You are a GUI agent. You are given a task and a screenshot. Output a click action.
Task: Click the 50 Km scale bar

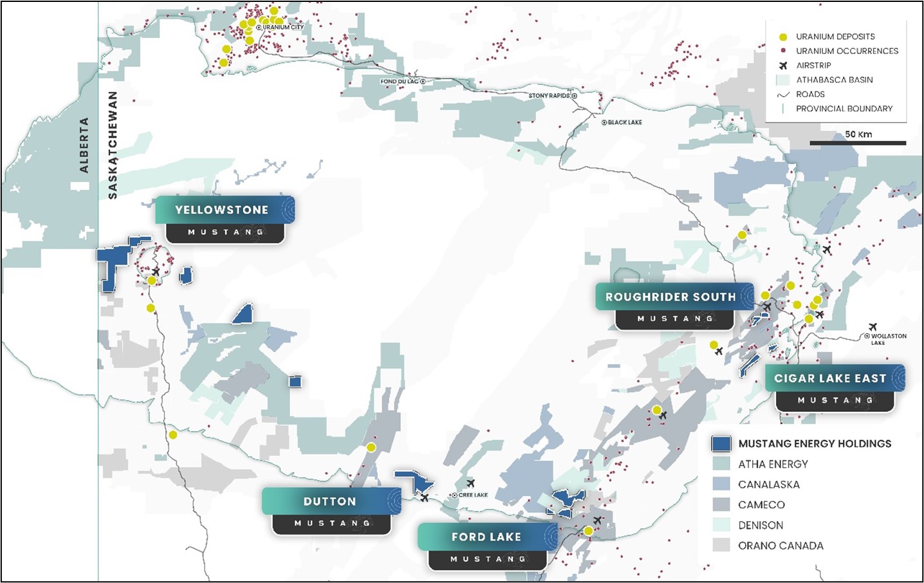tap(858, 143)
